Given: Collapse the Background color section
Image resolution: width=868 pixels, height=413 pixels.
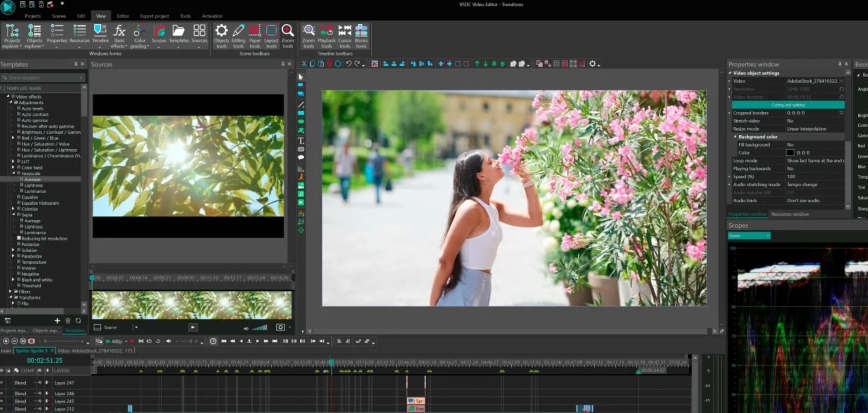Looking at the screenshot, I should 735,137.
